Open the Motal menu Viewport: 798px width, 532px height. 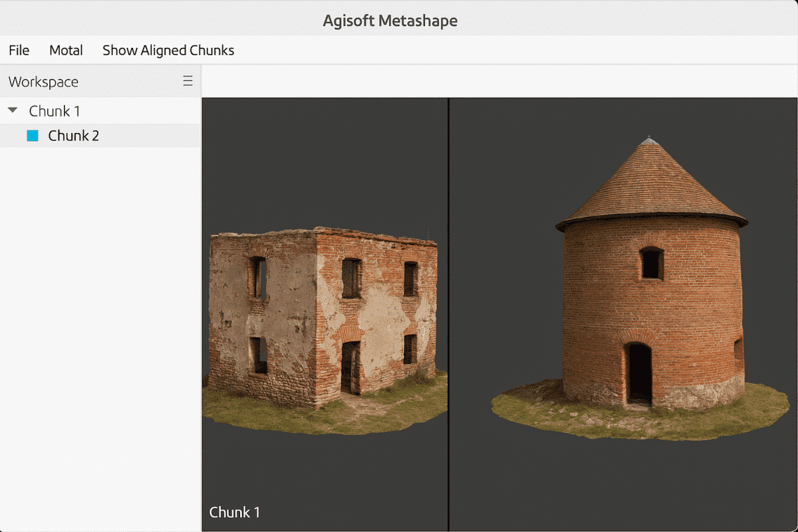pos(66,50)
